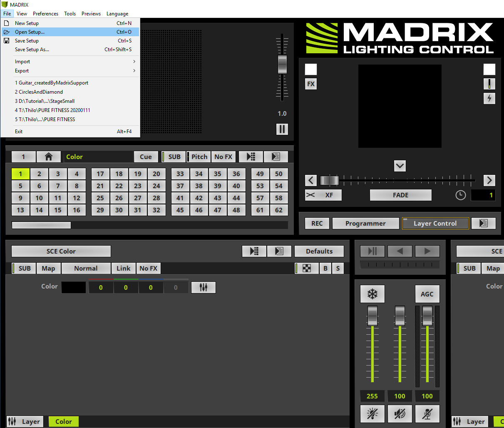The image size is (504, 428).
Task: Open layer No FX filter dropdown
Action: coord(149,268)
